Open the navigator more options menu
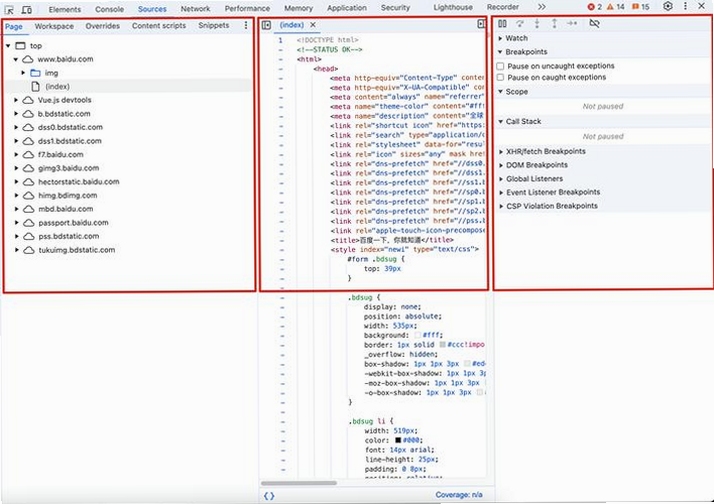 pos(246,25)
